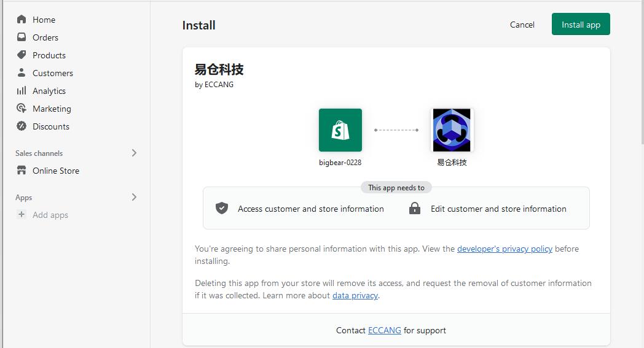Click 'Edit customer and store information' text
644x348 pixels.
click(498, 209)
